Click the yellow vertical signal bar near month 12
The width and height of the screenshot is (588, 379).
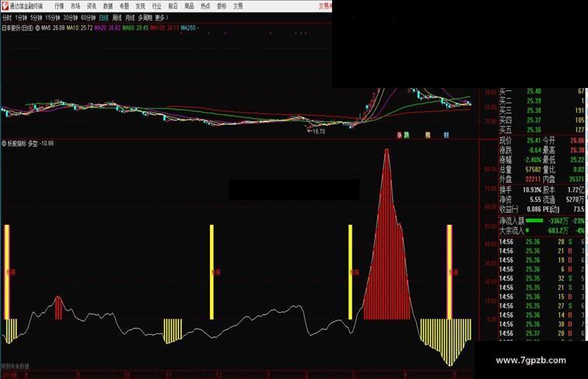click(212, 272)
